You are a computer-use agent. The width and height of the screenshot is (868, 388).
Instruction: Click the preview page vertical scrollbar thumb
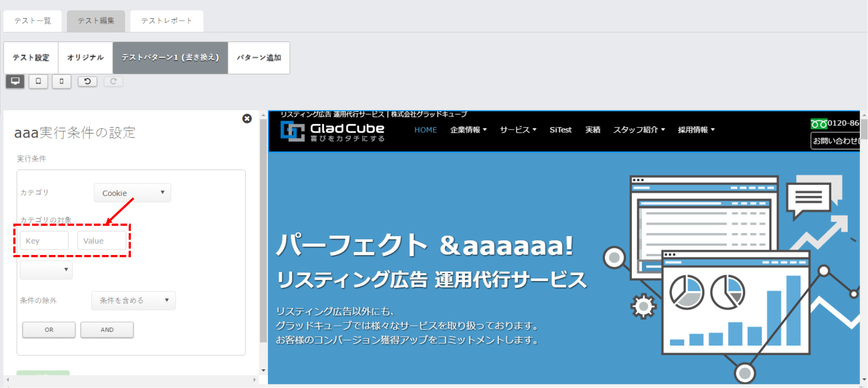click(864, 129)
